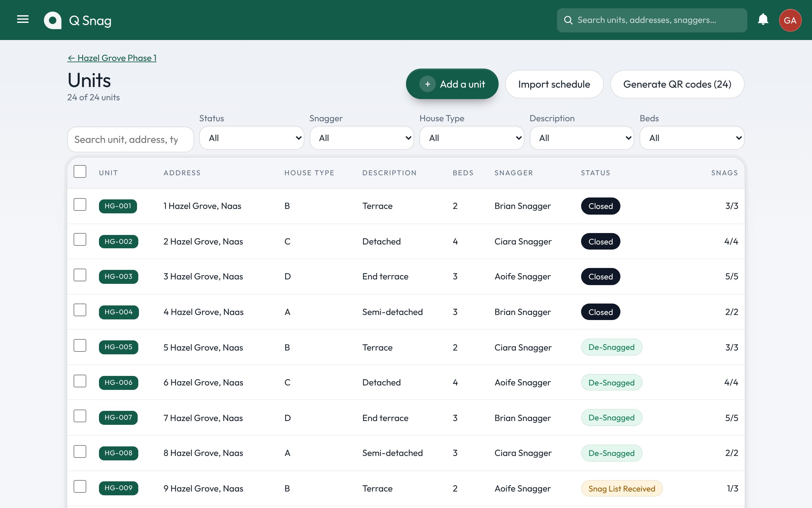Open the Description filter dropdown
The height and width of the screenshot is (508, 812).
(582, 138)
